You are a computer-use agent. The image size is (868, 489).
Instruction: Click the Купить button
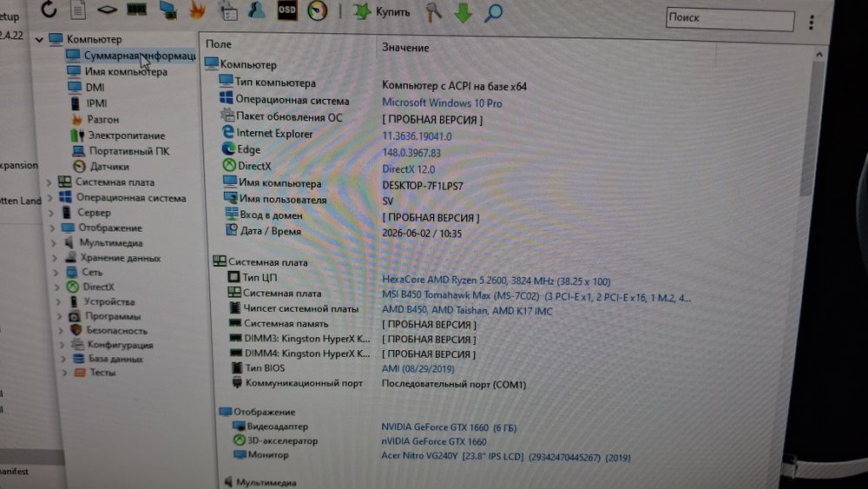pyautogui.click(x=382, y=11)
